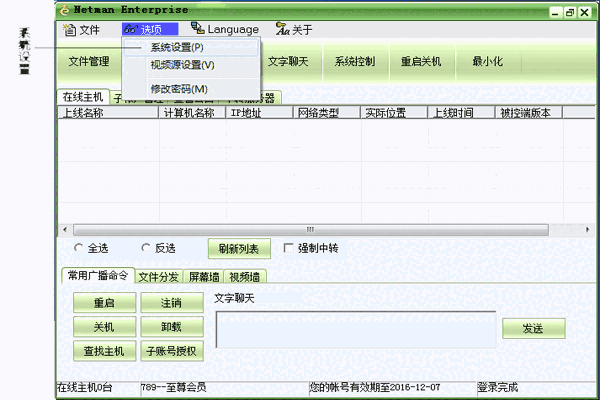This screenshot has width=600, height=400.
Task: Open the Language menu
Action: 224,30
